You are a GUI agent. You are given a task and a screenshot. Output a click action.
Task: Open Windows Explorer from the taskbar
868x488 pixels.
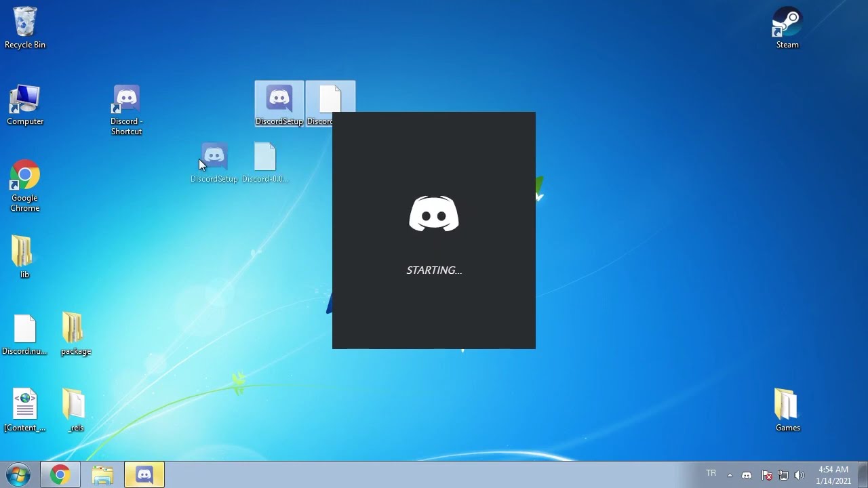pyautogui.click(x=102, y=475)
